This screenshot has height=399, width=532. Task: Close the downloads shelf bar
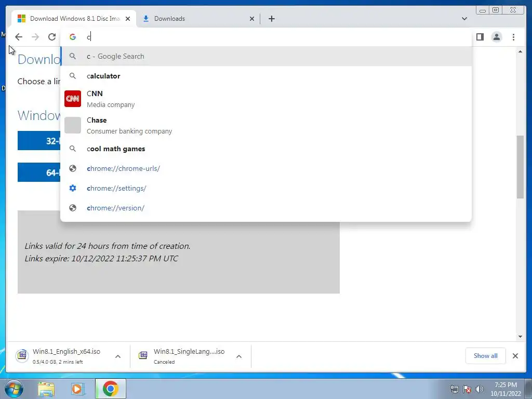[x=515, y=356]
